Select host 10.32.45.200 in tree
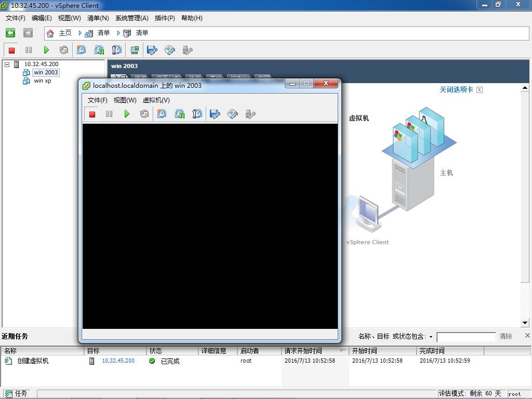The width and height of the screenshot is (532, 399). tap(41, 64)
